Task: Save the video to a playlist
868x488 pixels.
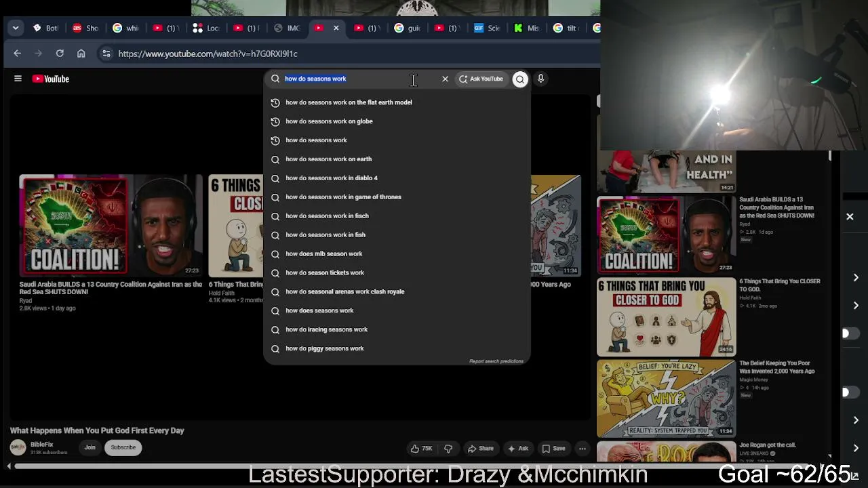Action: [553, 448]
